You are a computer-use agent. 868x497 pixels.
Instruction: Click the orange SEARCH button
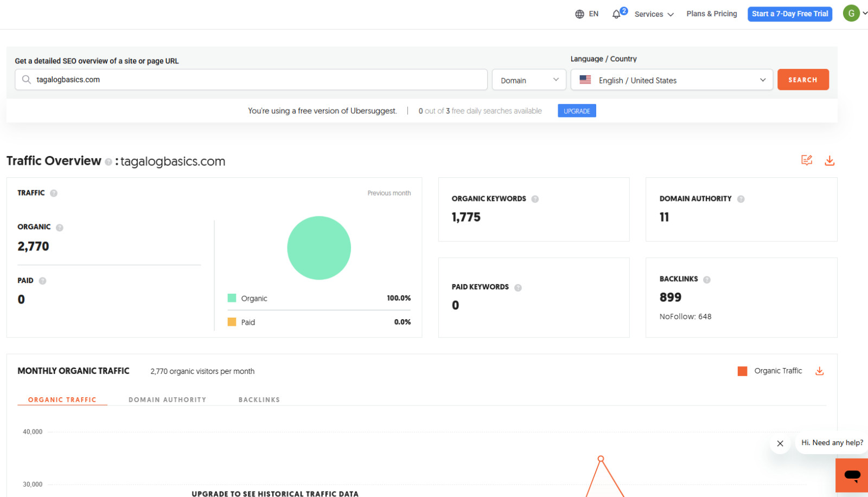pos(803,80)
